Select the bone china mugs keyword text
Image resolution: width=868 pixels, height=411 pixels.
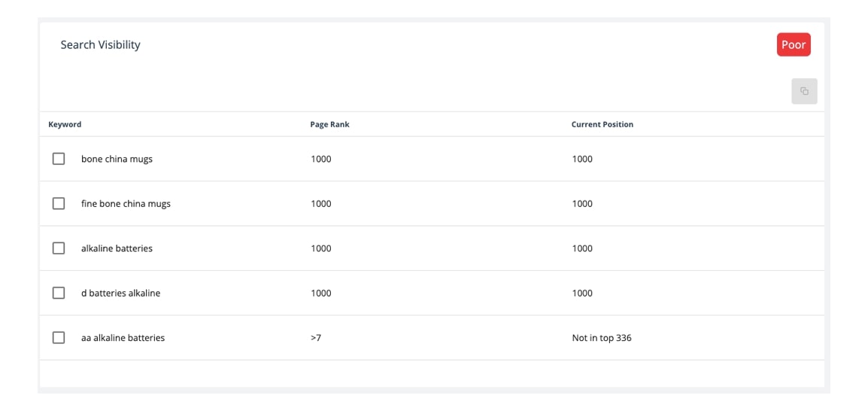point(117,159)
